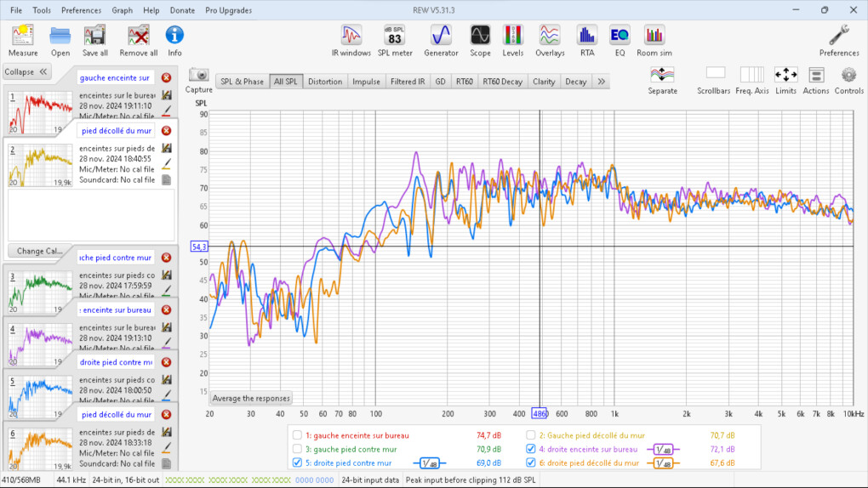868x488 pixels.
Task: Uncheck trace 4: droite enceinte sur bureau
Action: (x=531, y=449)
